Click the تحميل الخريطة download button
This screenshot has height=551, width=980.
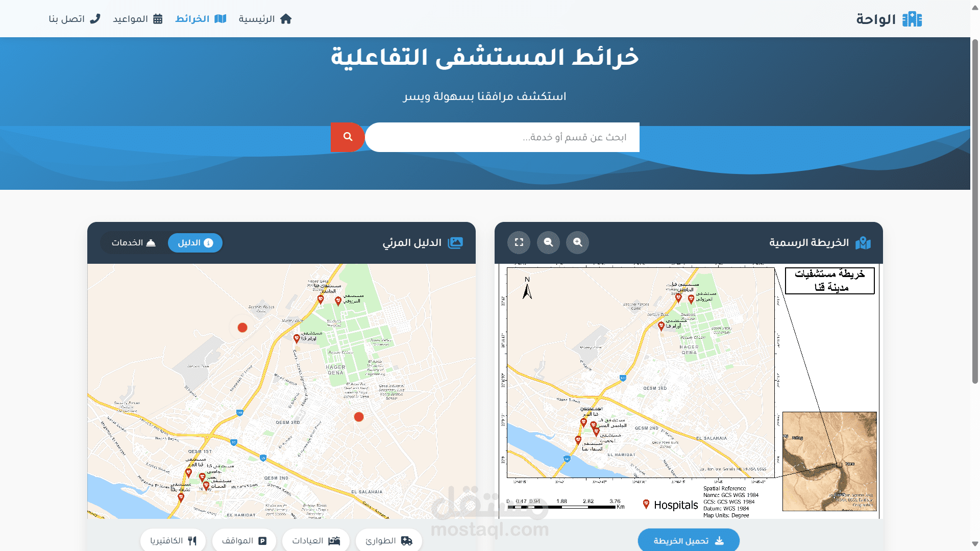click(689, 541)
